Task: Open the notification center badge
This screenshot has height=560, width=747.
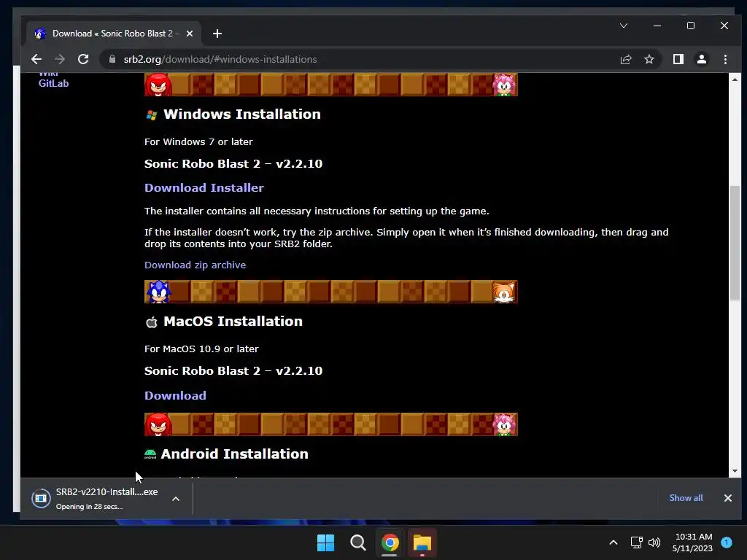Action: pyautogui.click(x=727, y=542)
